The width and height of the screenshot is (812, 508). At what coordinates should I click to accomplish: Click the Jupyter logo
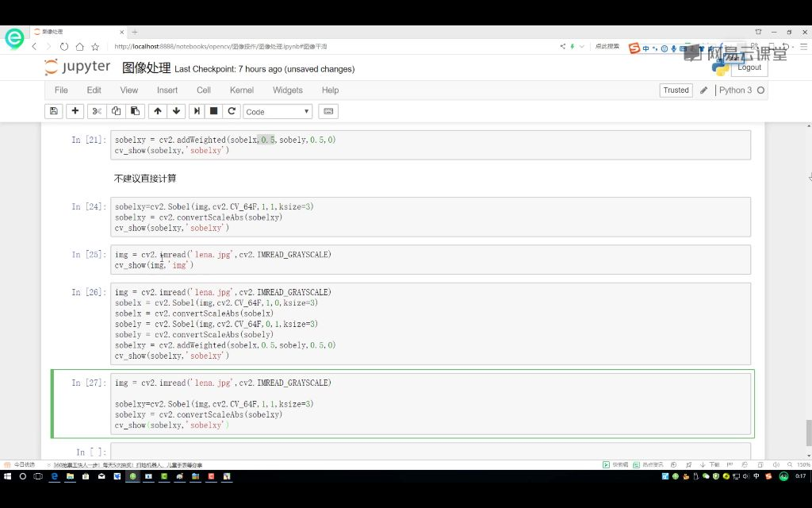tap(78, 67)
